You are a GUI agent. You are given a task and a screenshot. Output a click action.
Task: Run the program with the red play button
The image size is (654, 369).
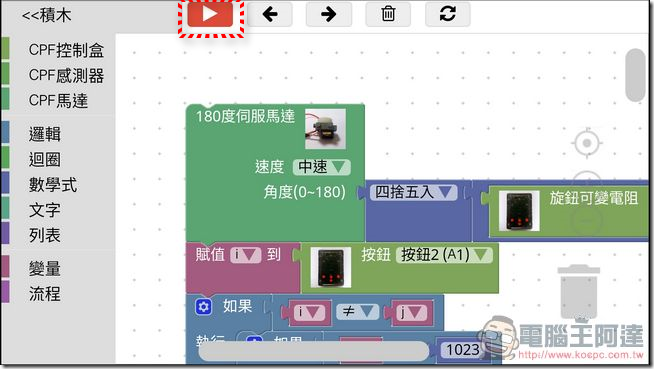point(210,14)
